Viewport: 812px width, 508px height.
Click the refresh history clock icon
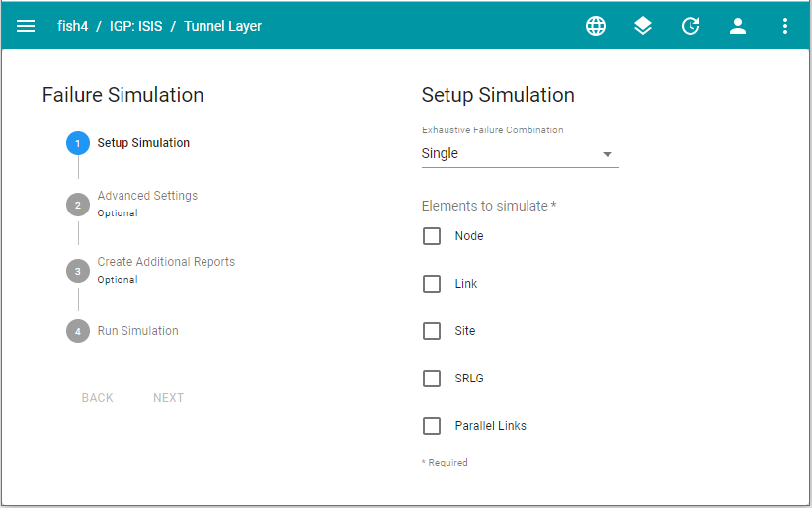point(690,27)
